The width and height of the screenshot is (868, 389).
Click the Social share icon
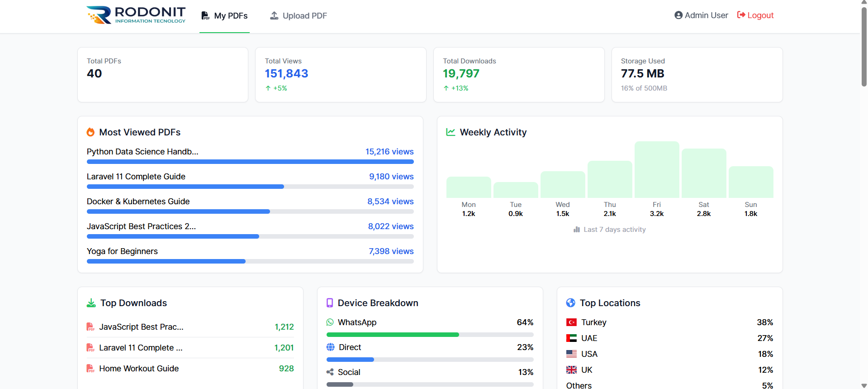click(x=330, y=372)
